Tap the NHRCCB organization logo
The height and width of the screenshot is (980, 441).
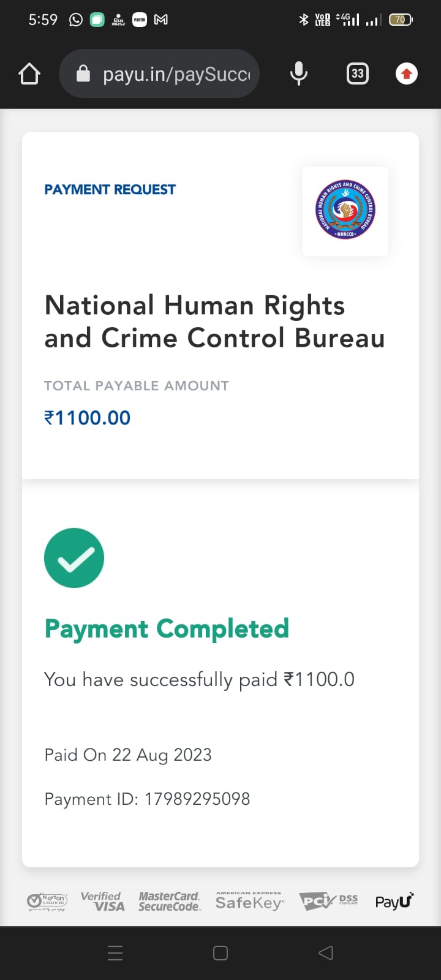345,211
